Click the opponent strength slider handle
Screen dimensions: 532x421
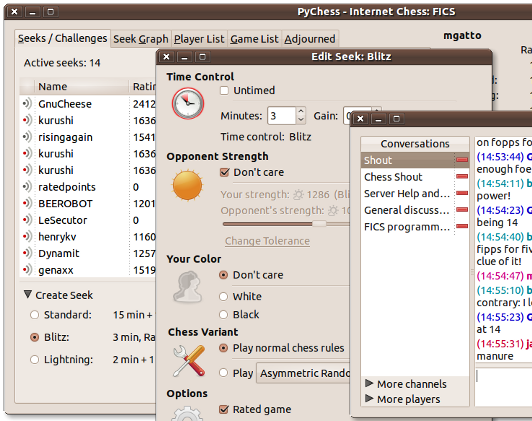[319, 224]
